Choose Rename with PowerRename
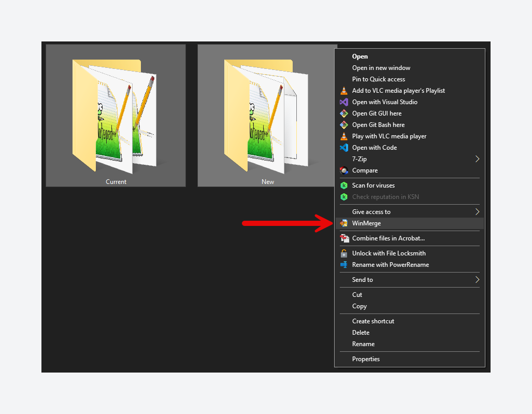532x414 pixels. pos(410,265)
